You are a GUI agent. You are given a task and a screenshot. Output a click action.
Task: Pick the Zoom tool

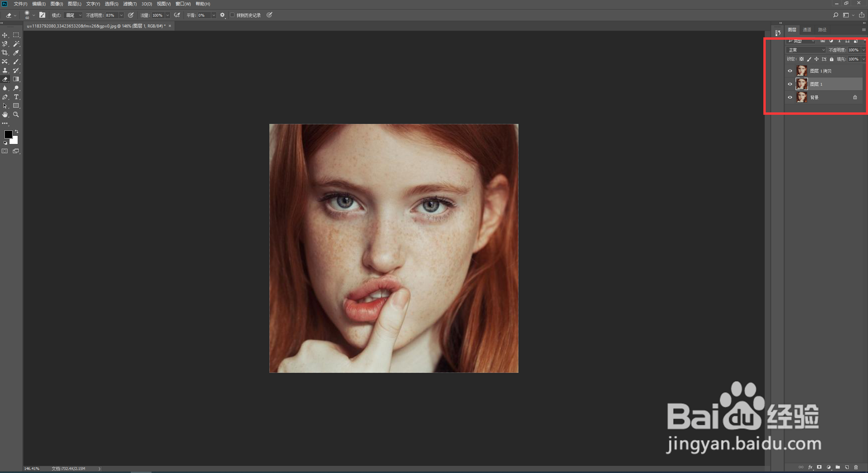coord(16,114)
